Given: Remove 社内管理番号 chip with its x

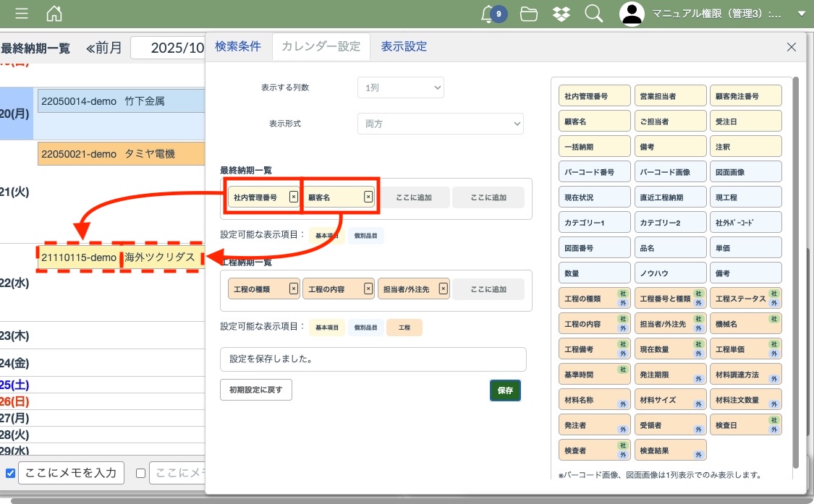Looking at the screenshot, I should click(293, 197).
